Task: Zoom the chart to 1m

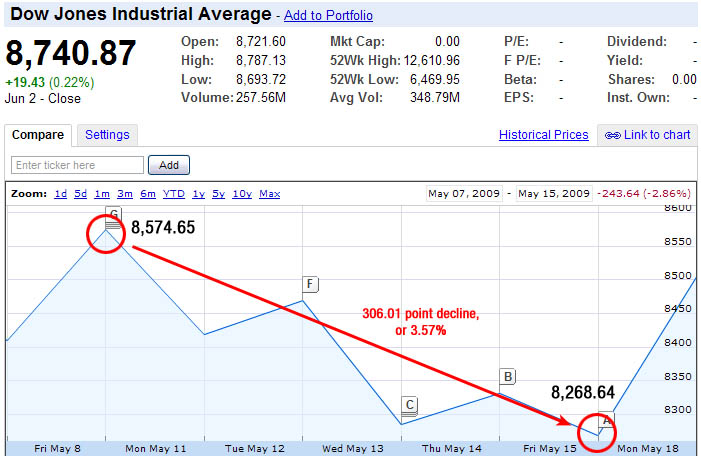Action: pos(102,194)
